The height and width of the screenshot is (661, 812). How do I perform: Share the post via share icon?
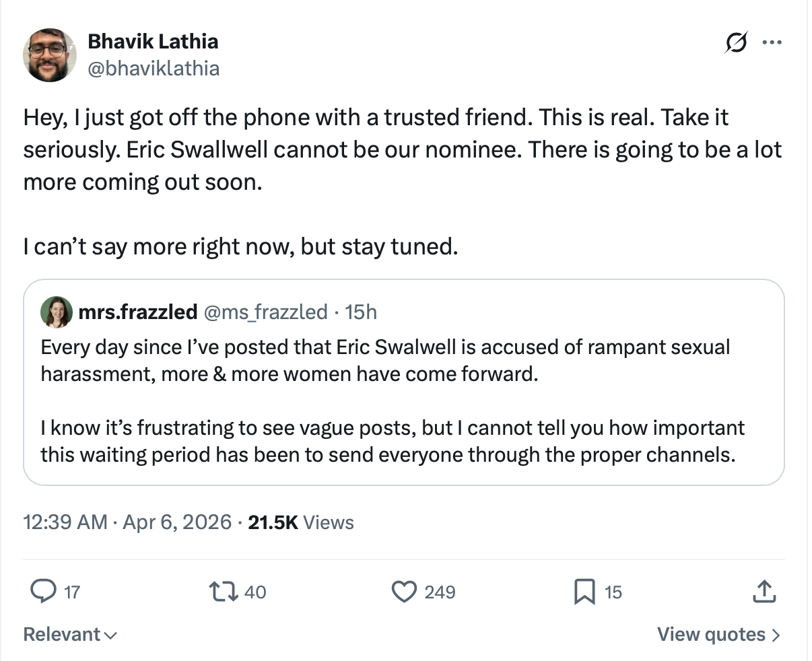coord(764,592)
